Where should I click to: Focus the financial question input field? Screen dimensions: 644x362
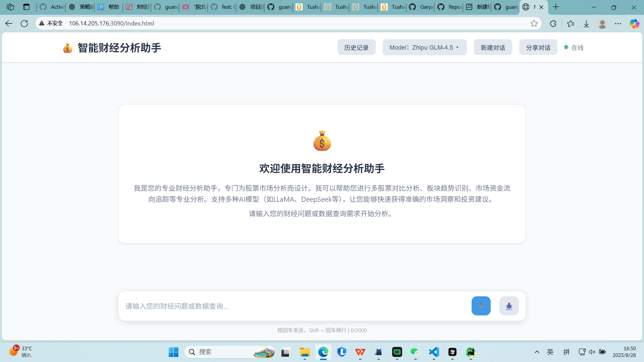point(295,306)
